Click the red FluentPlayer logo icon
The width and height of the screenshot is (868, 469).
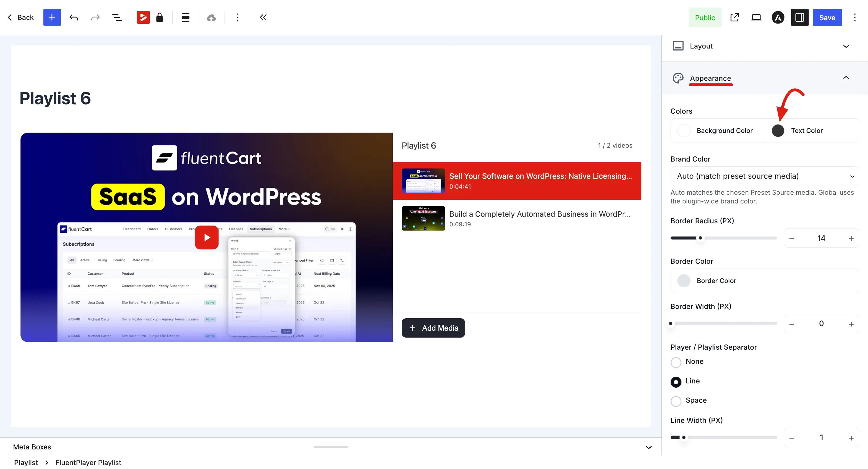(x=143, y=17)
